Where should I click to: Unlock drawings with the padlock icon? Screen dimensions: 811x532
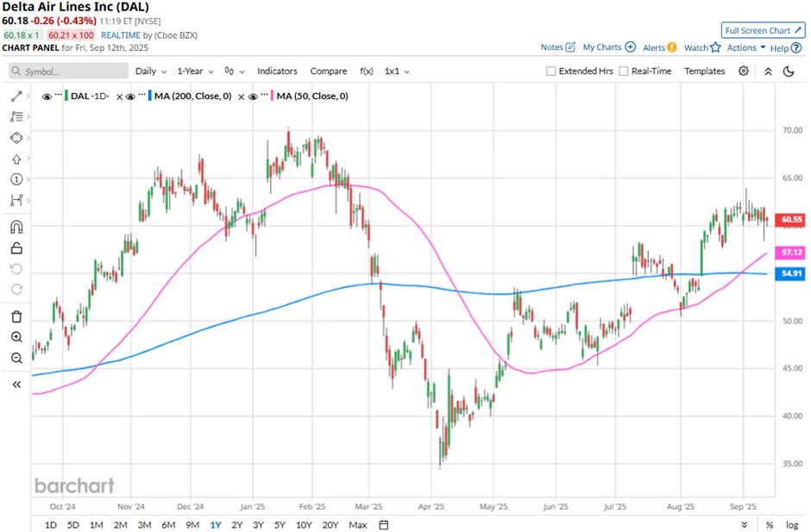pyautogui.click(x=16, y=248)
